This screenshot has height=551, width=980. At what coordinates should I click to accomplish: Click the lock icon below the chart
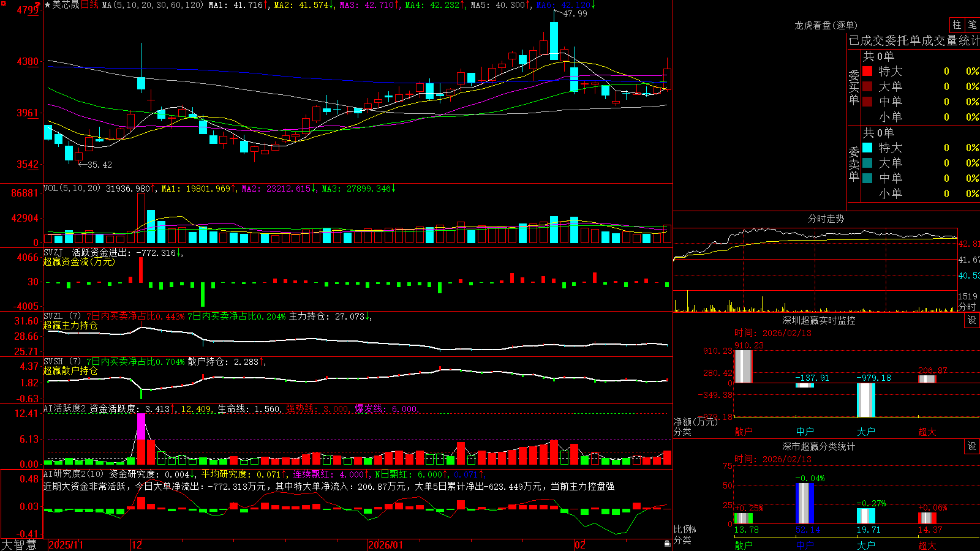point(667,544)
